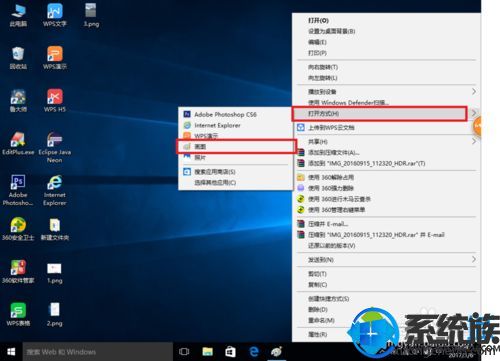
Task: Open Task View from the taskbar
Action: click(184, 352)
